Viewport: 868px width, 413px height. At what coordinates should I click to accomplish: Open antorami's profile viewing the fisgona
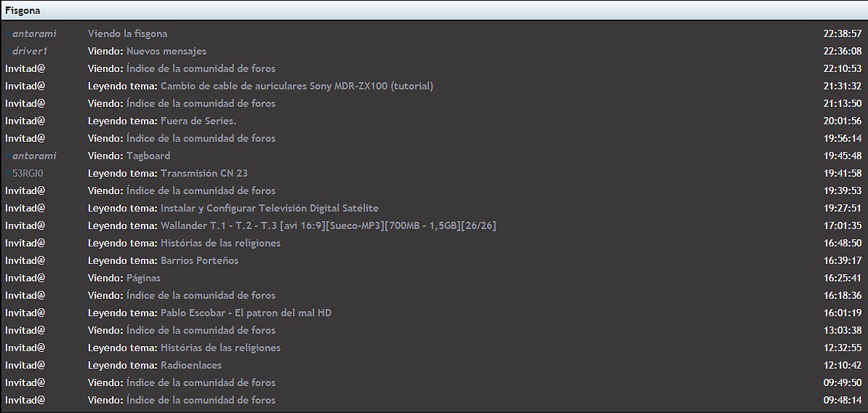click(x=33, y=33)
